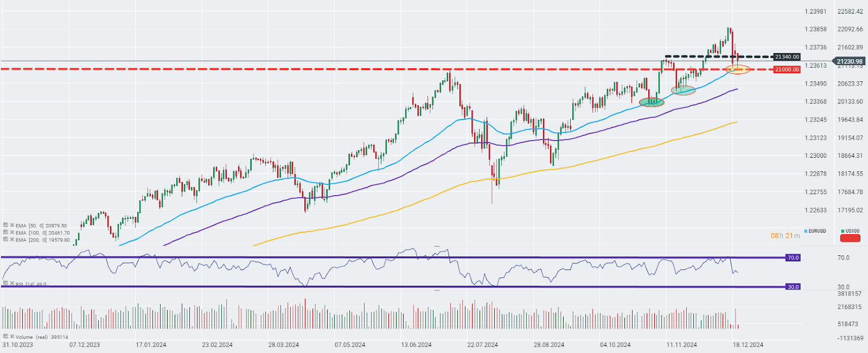Select the RSI 70.0 level label
The image size is (868, 353).
(793, 258)
